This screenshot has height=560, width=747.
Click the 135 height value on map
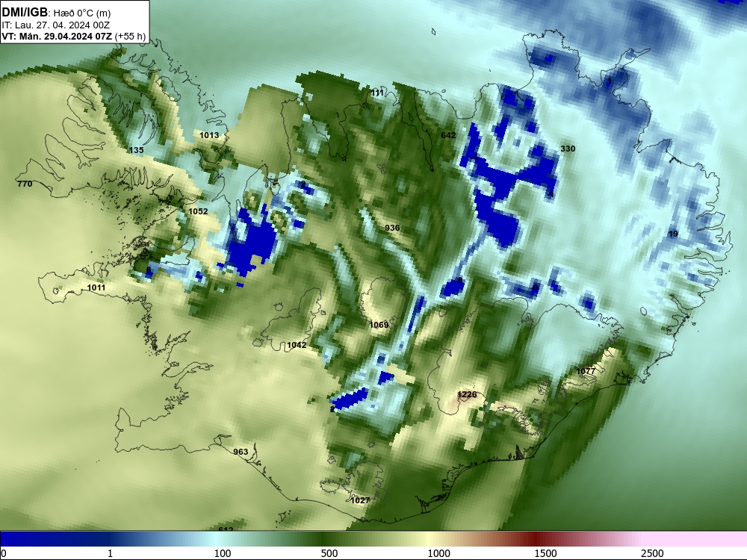(x=136, y=151)
